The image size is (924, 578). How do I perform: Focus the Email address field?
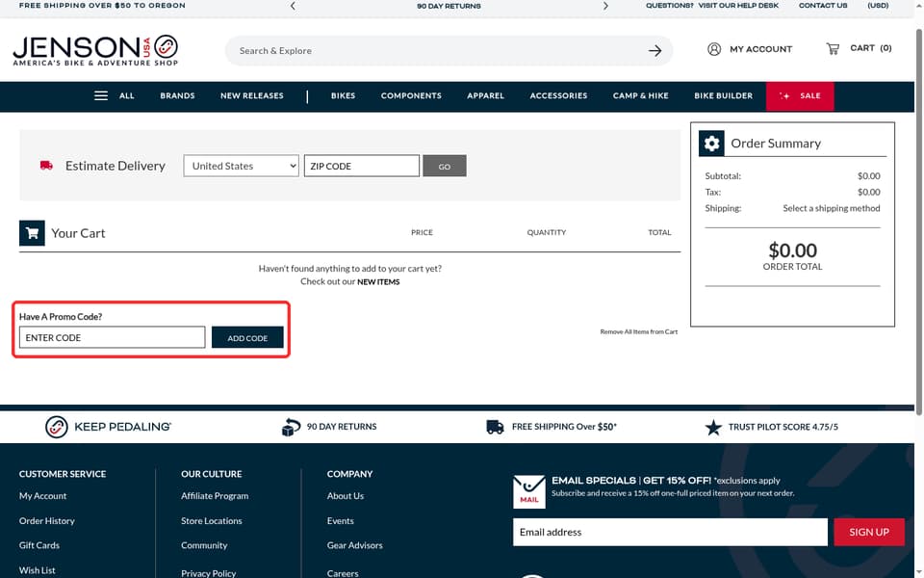coord(670,532)
